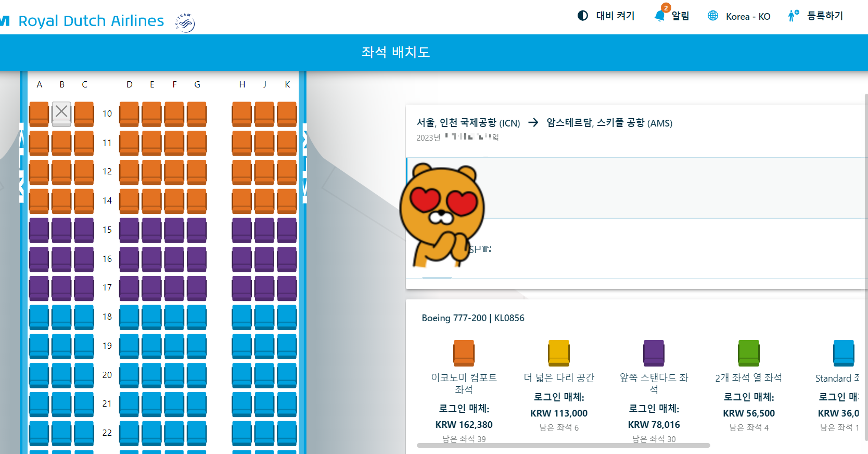The height and width of the screenshot is (454, 868).
Task: Click the blue Standard seat legend swatch
Action: 844,354
